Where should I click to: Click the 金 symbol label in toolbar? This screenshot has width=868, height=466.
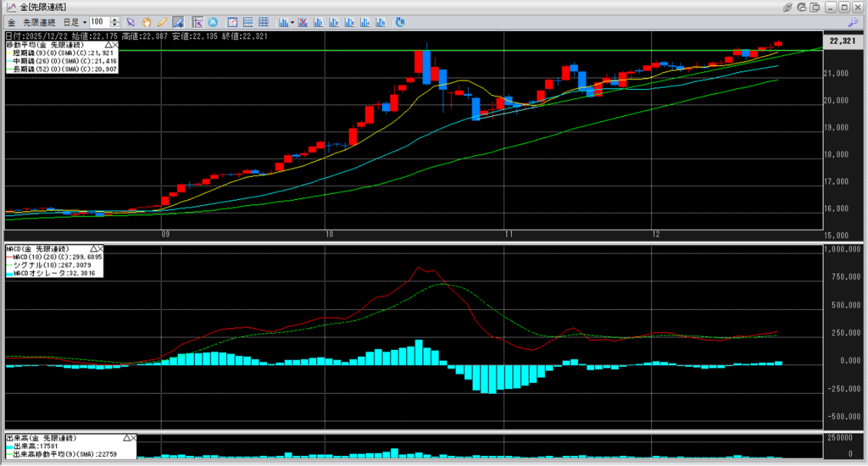tap(11, 21)
